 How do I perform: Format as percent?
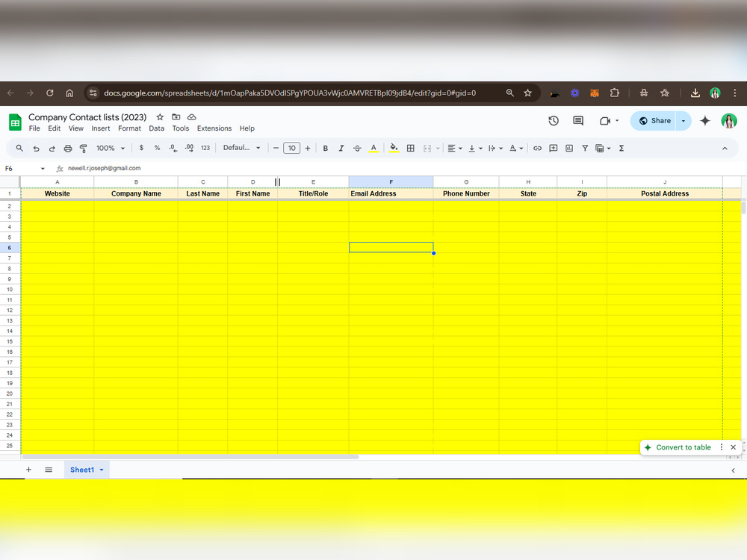(x=157, y=148)
